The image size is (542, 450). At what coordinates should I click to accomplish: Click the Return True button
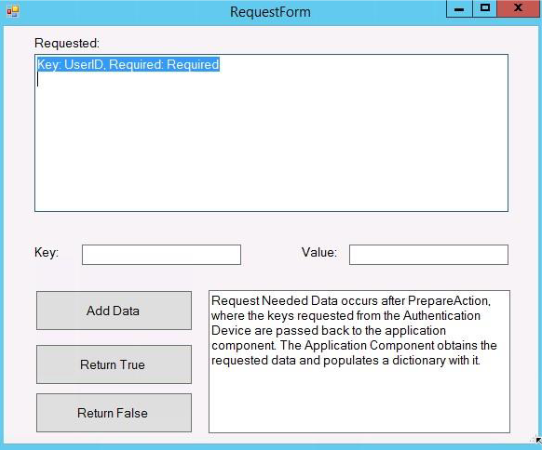[x=114, y=364]
